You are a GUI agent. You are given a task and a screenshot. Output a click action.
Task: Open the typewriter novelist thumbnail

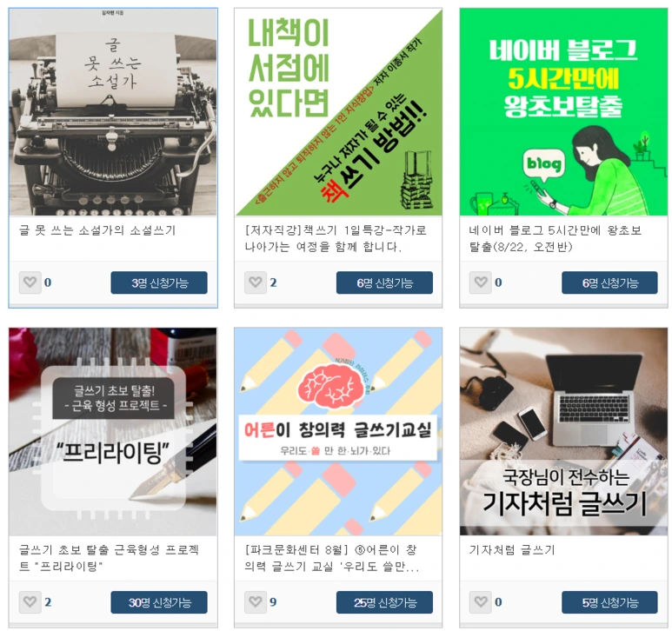click(113, 112)
